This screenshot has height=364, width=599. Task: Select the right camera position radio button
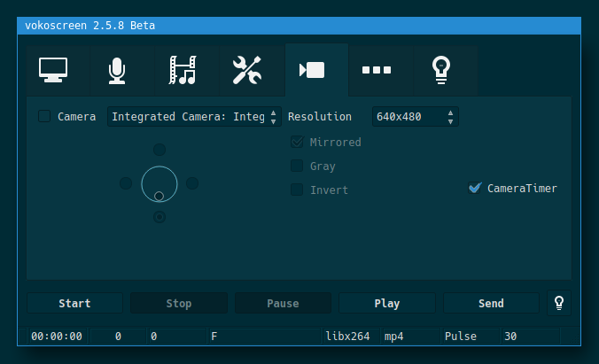point(192,183)
